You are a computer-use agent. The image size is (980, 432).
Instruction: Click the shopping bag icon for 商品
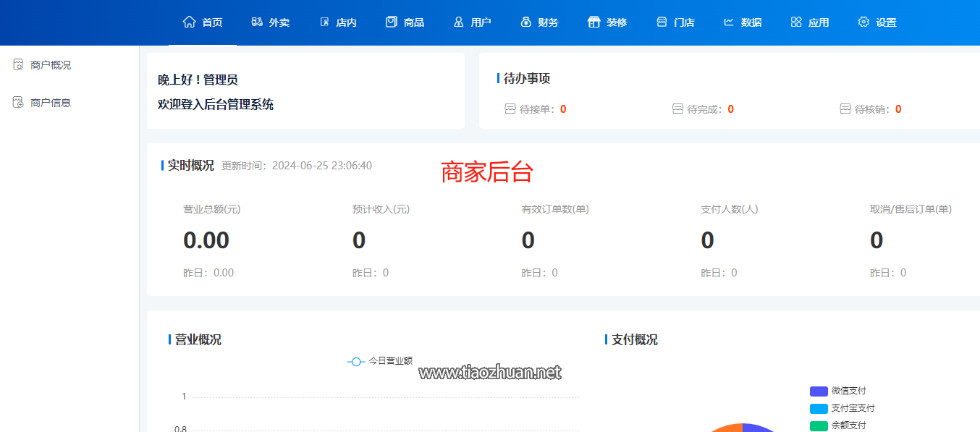point(392,22)
